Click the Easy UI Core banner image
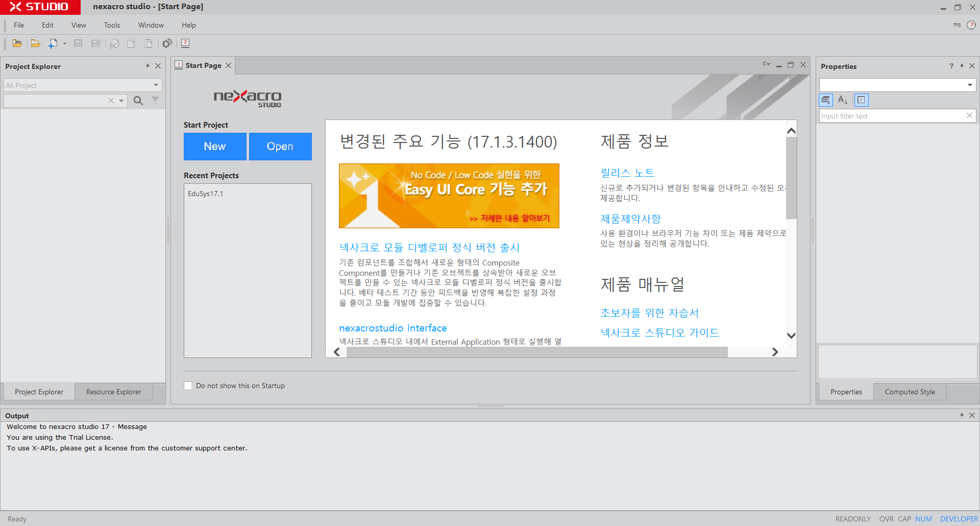Screen dimensions: 980x526 point(449,196)
